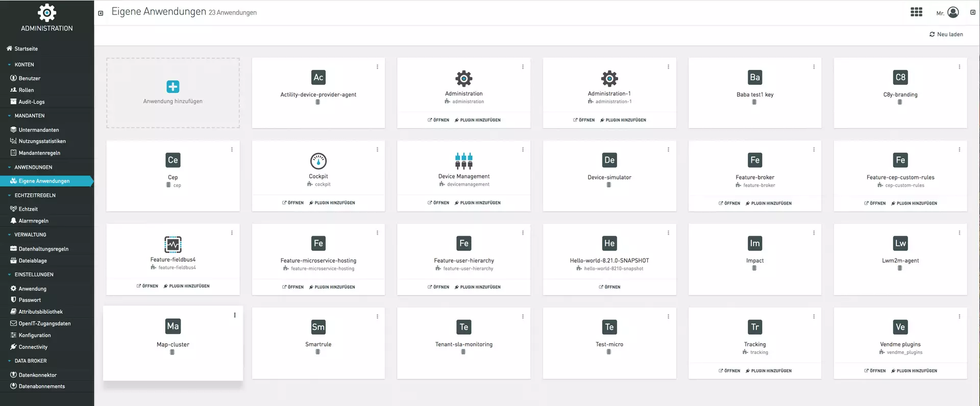Click the Feature-fieldbus4 chip icon
This screenshot has width=980, height=406.
[173, 244]
